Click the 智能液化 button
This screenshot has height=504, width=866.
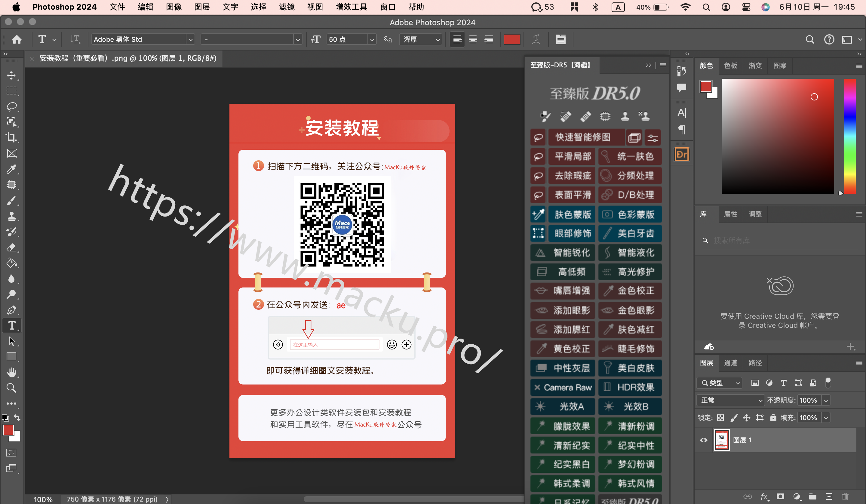tap(630, 253)
